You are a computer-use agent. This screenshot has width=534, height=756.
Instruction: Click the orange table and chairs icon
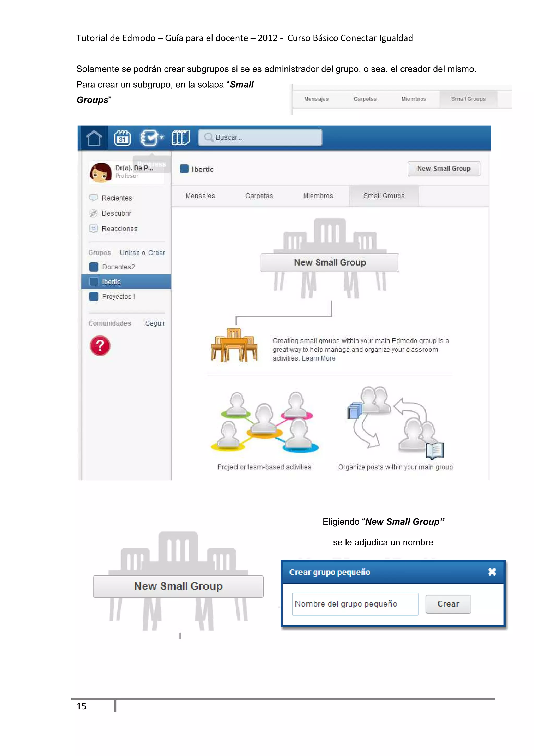pos(234,345)
